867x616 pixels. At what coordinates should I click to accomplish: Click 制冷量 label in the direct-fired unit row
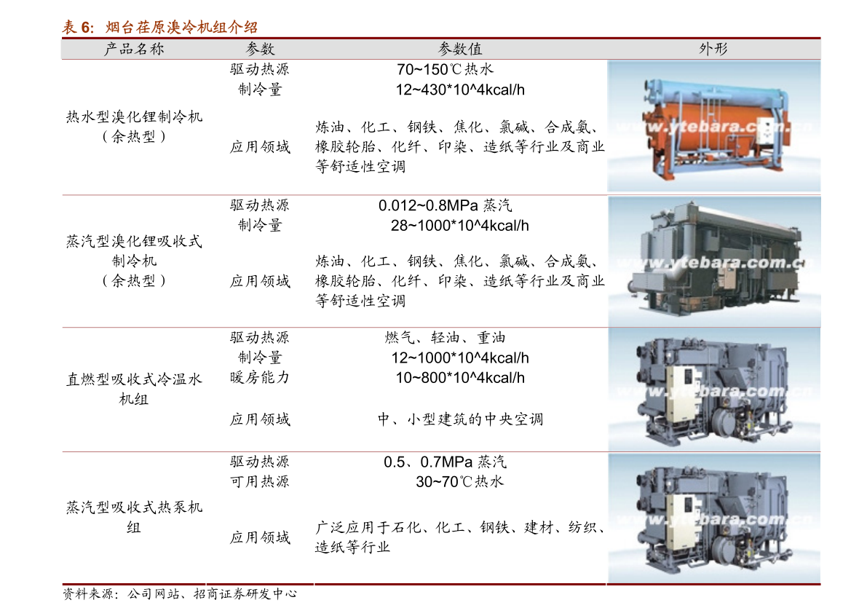click(x=260, y=358)
